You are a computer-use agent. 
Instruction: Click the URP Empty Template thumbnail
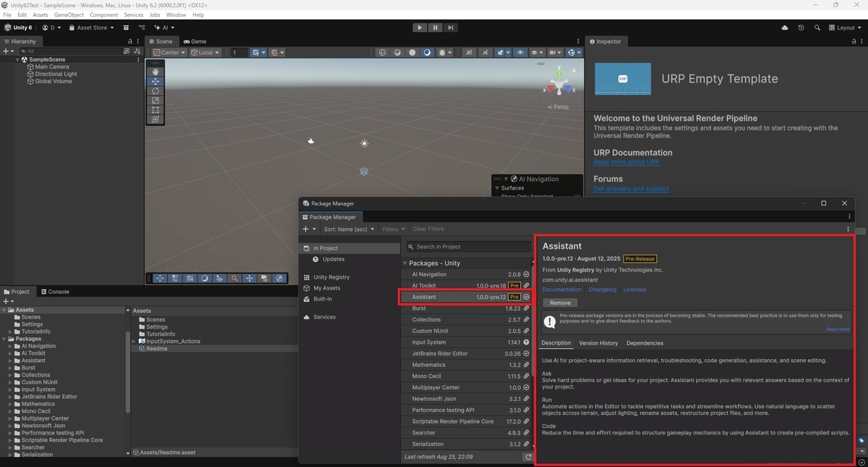[623, 78]
